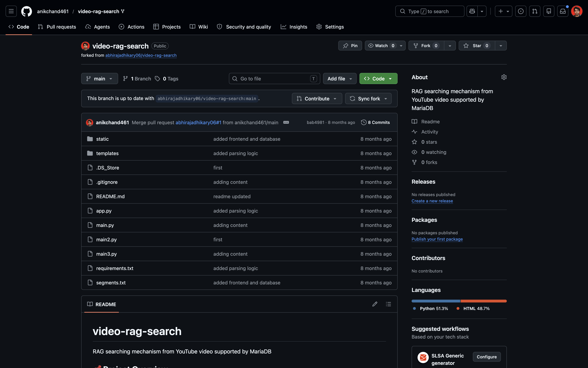Click Publish your first package link

pyautogui.click(x=437, y=239)
